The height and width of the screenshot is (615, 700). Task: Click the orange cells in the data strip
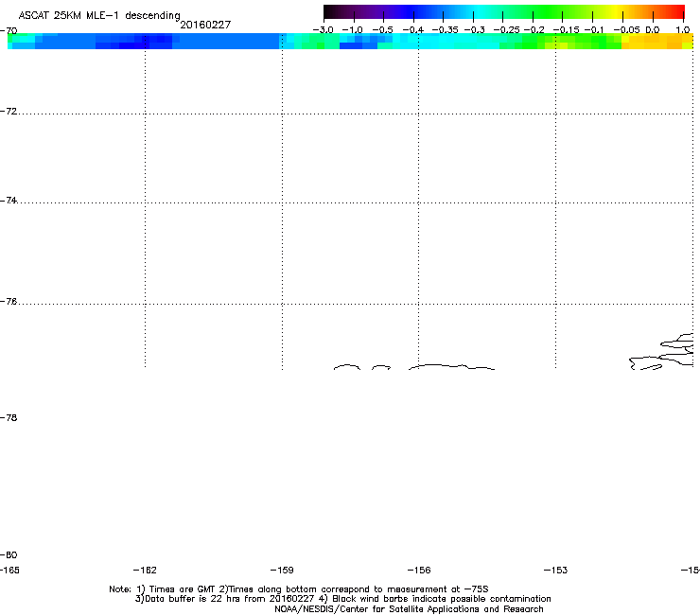(x=654, y=41)
